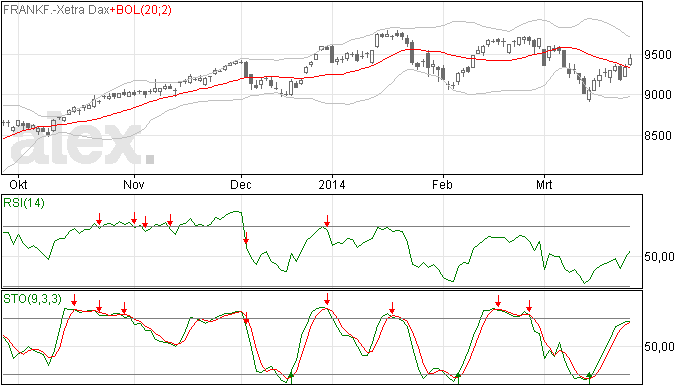This screenshot has height=387, width=690.
Task: Click the first red sell arrow in RSI panel
Action: pos(99,219)
